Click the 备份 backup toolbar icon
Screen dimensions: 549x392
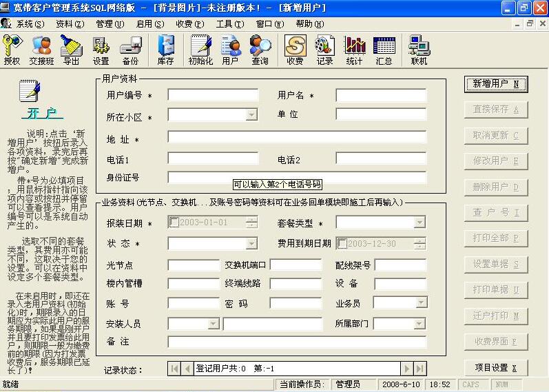pos(131,50)
